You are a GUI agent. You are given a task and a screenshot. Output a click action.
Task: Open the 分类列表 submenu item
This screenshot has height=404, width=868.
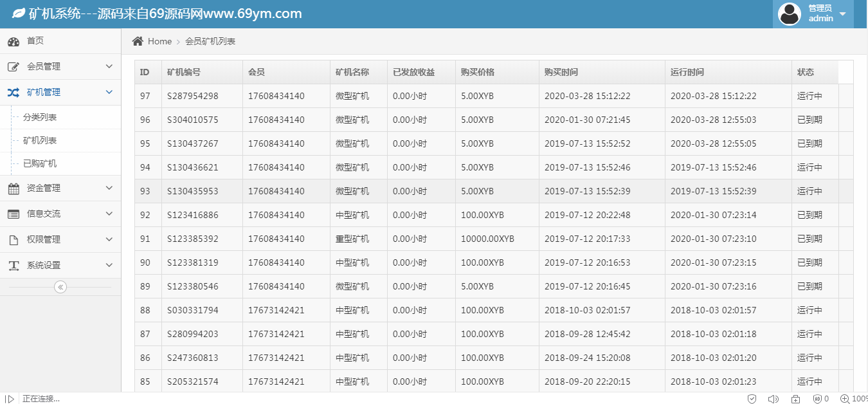[x=40, y=118]
